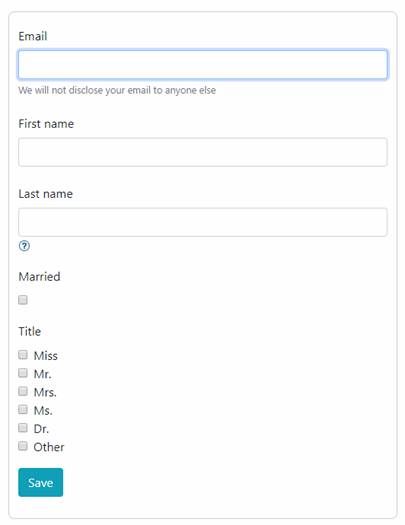405x525 pixels.
Task: Toggle the Mrs. checkbox box
Action: point(23,391)
